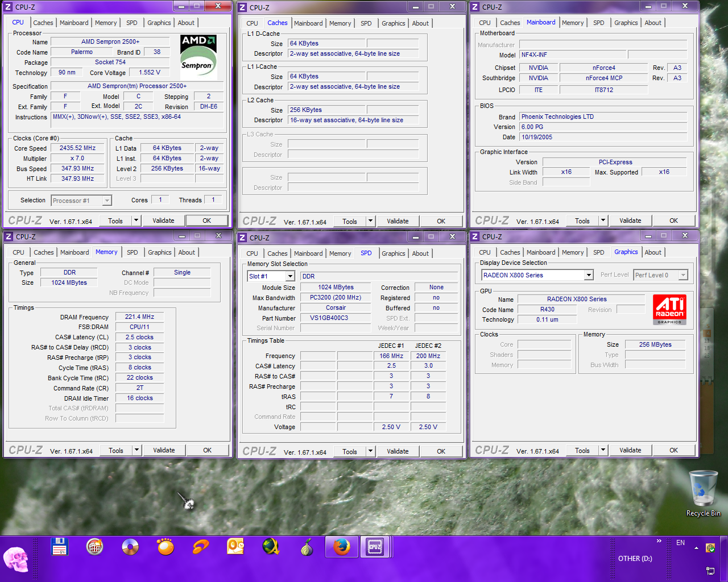Click the DRAM Frequency value 221.4 MHz

click(140, 317)
